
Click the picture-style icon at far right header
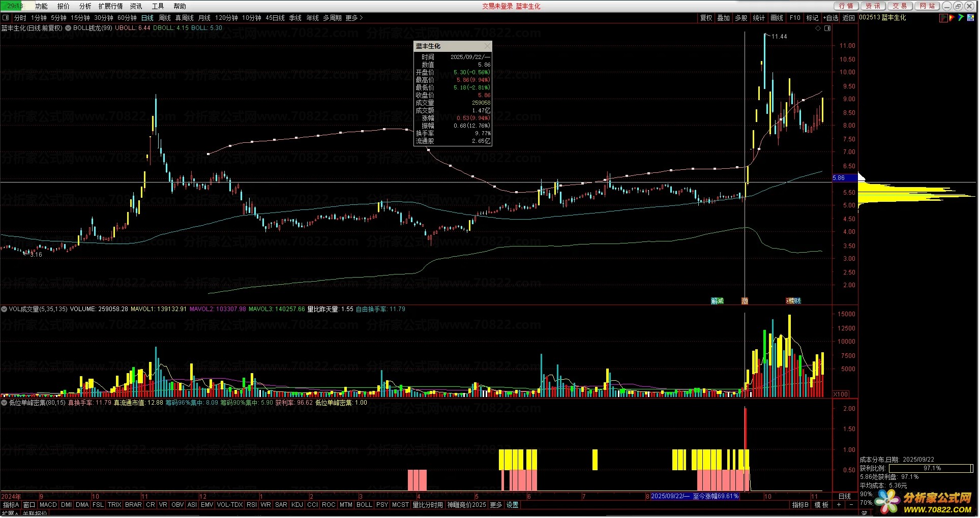970,18
